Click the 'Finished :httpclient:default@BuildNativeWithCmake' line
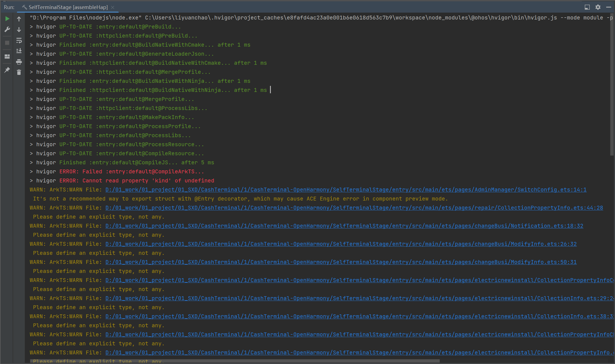Image resolution: width=615 pixels, height=364 pixels. pos(148,63)
